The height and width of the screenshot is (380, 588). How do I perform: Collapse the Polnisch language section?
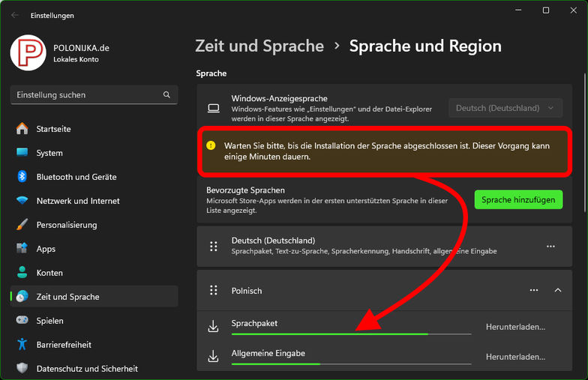(557, 290)
